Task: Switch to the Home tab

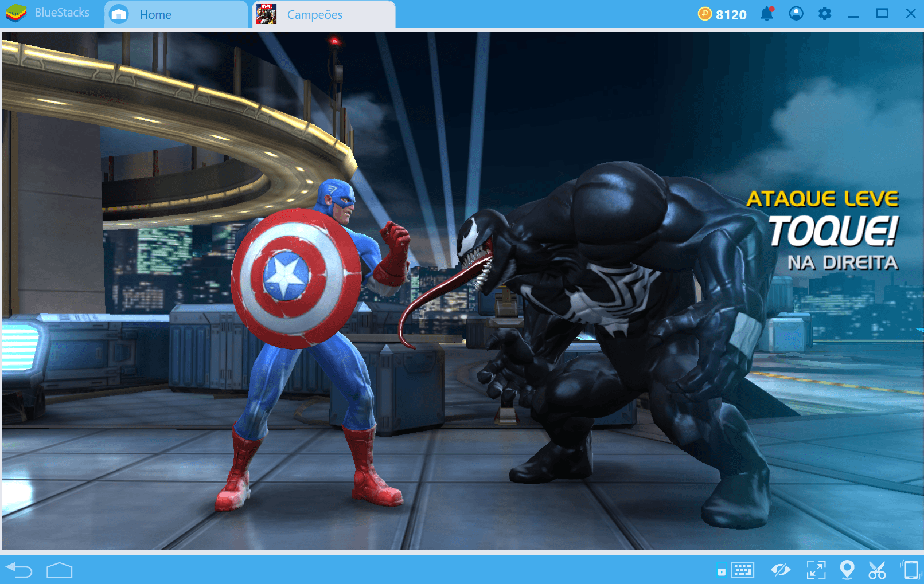Action: click(176, 14)
